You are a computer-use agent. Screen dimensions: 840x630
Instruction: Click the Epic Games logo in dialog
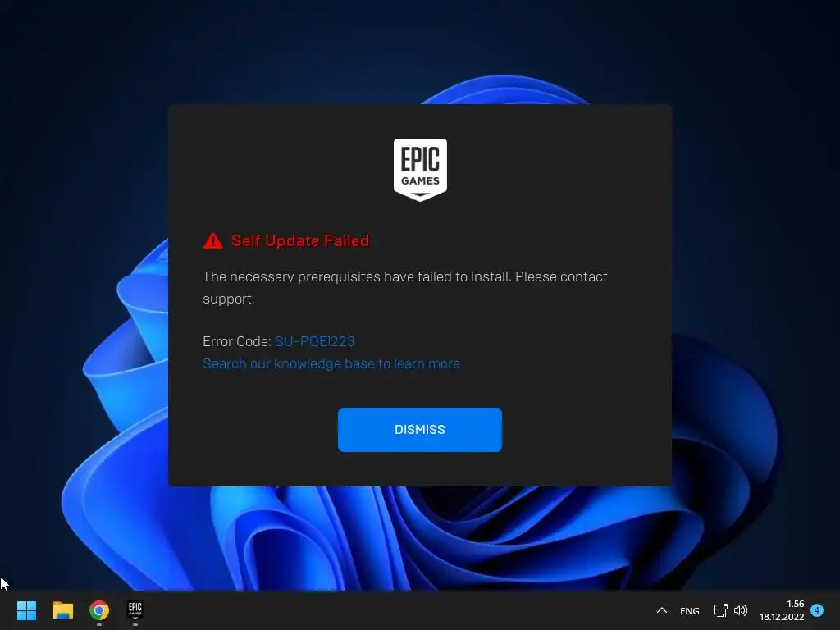click(420, 170)
